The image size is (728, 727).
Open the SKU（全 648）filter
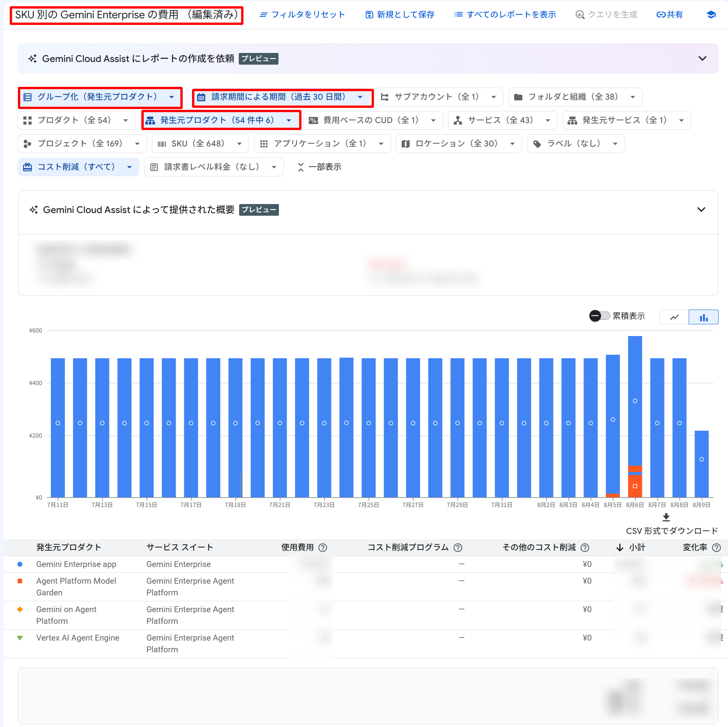[x=200, y=144]
